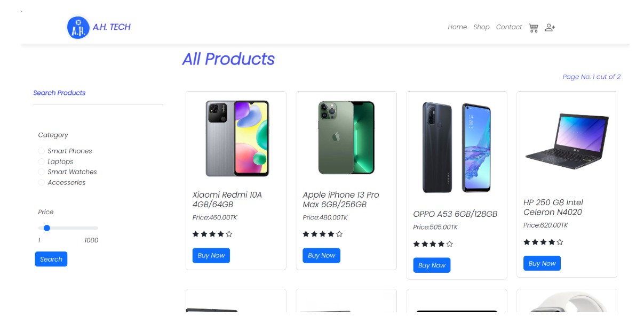Choose the Smart Watches category option
The height and width of the screenshot is (317, 644).
41,172
